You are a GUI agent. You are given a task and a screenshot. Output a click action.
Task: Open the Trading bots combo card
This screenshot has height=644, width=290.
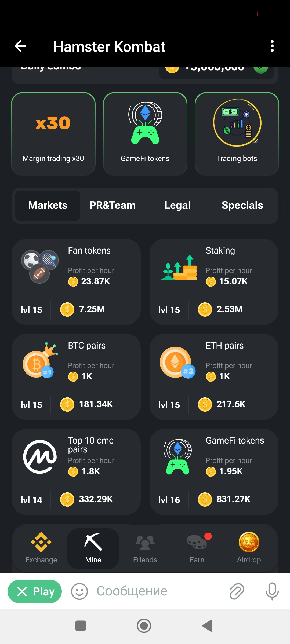(x=237, y=134)
